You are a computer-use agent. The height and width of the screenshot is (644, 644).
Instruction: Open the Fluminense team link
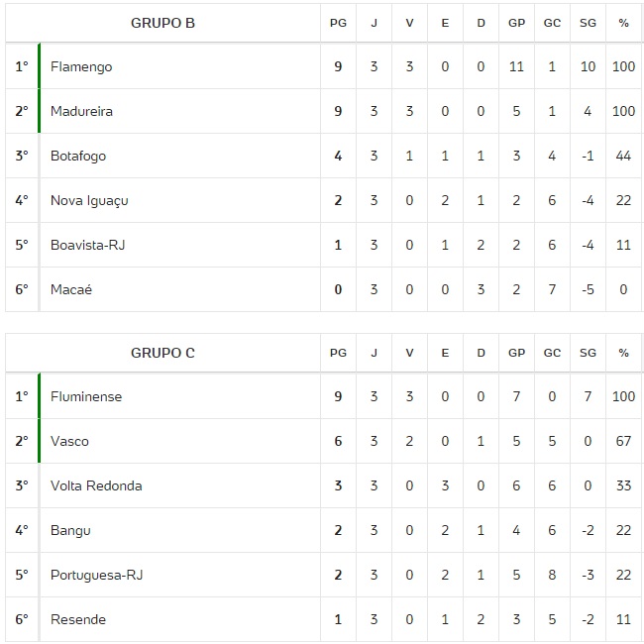(86, 396)
